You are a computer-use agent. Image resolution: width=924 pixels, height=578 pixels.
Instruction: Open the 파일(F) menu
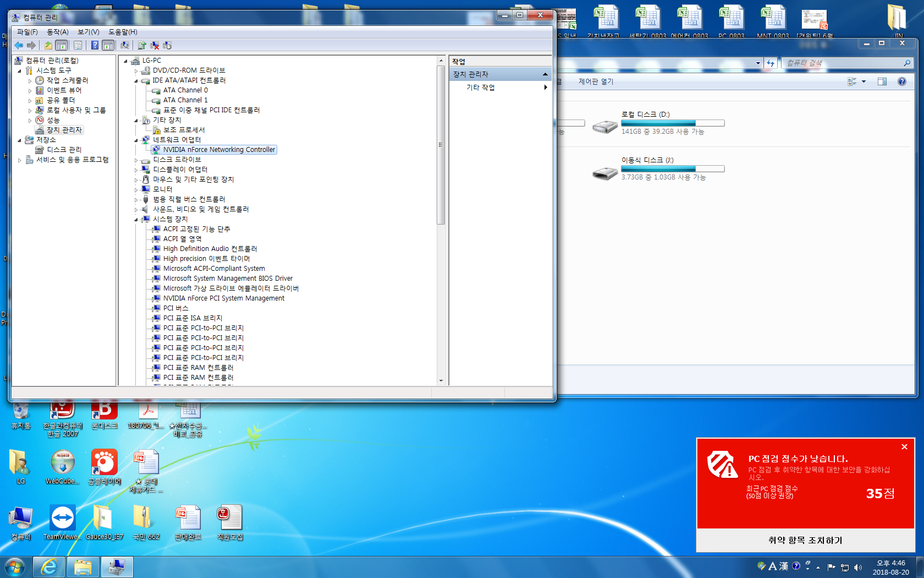click(28, 32)
